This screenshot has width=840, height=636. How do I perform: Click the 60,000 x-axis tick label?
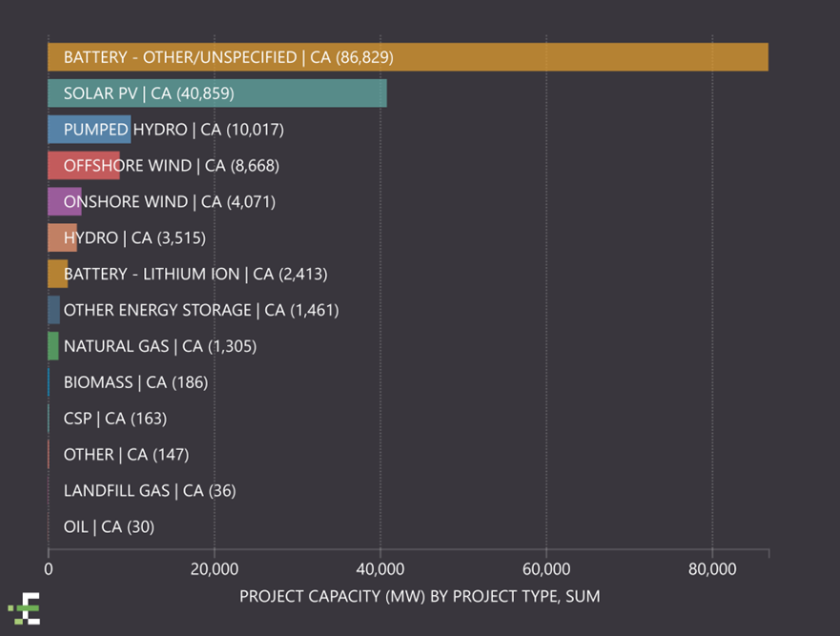[546, 569]
